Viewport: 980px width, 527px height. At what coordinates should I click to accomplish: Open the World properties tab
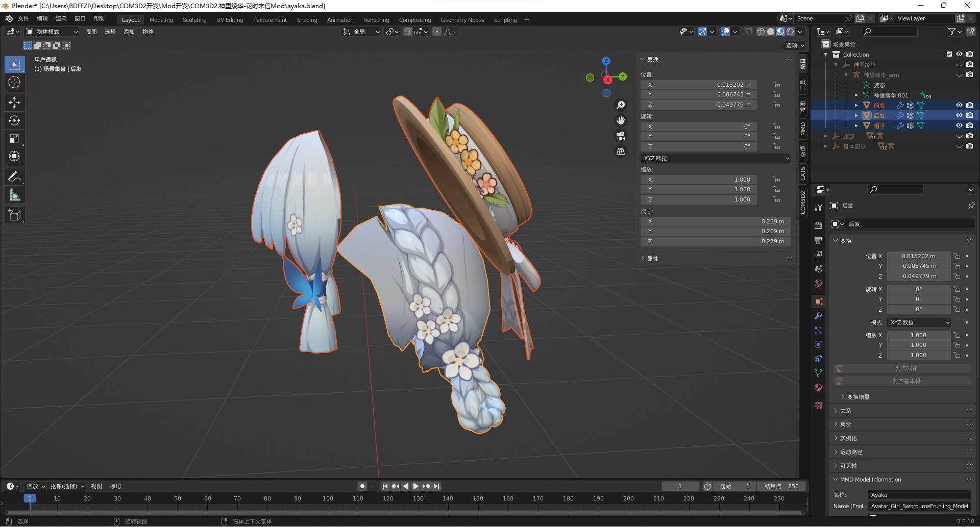tap(818, 283)
